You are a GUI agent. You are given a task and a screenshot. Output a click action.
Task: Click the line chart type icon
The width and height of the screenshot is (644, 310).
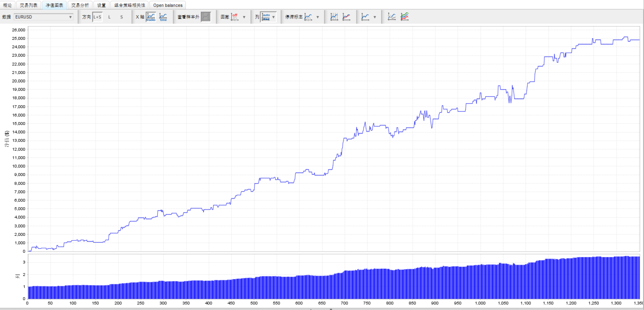[365, 17]
